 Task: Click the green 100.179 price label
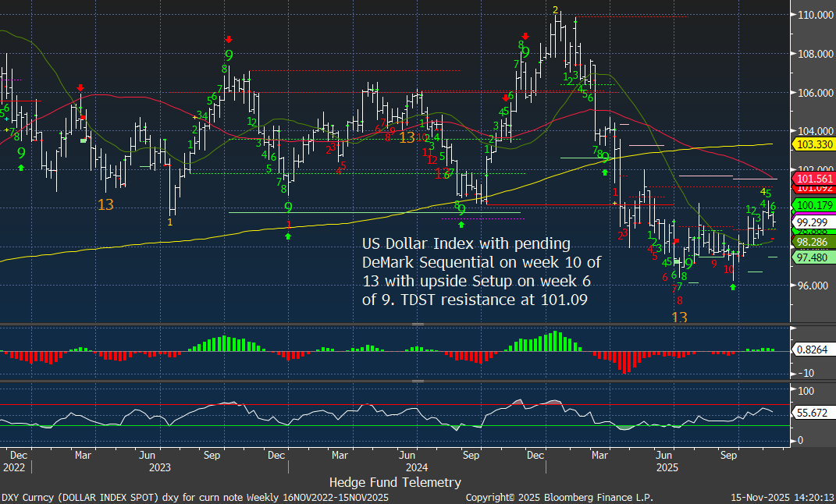(x=812, y=205)
